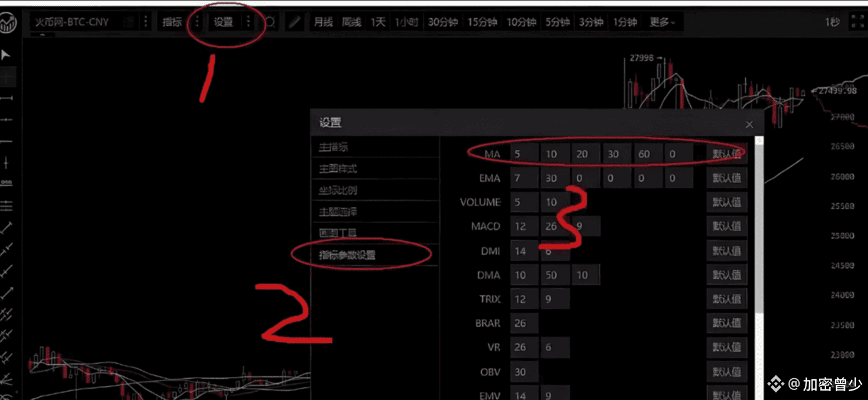Click the settings dialog vertical scrollbar
868x400 pixels.
760,226
